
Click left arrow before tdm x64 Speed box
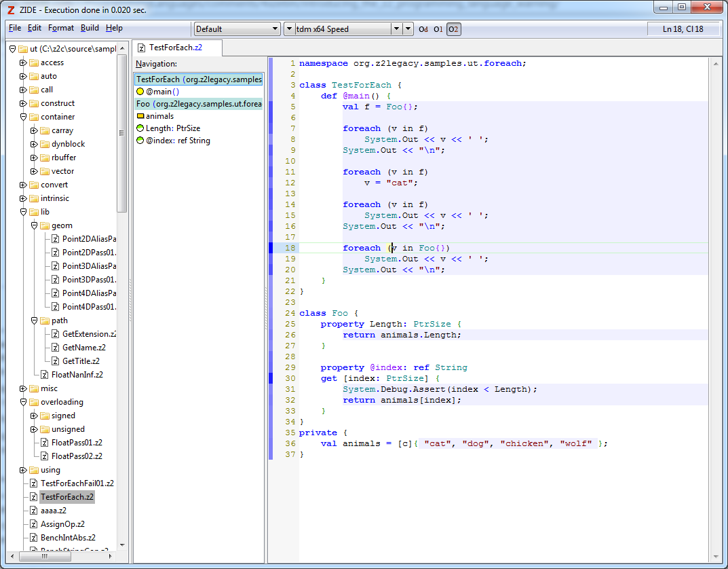(289, 29)
